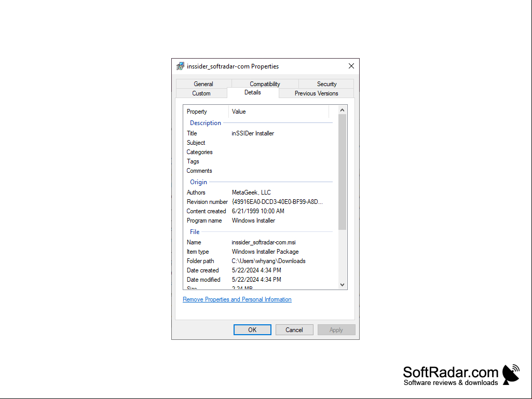Open the Previous Versions tab
The width and height of the screenshot is (532, 399).
tap(316, 93)
